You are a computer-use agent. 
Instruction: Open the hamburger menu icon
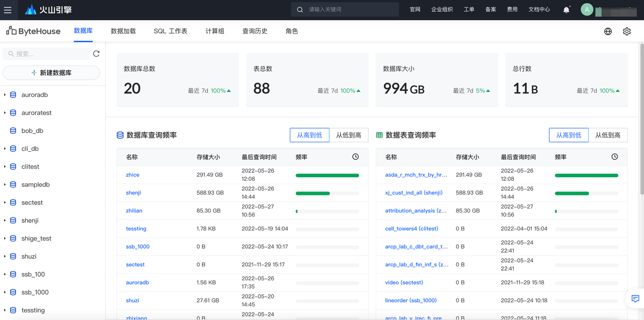[x=8, y=10]
